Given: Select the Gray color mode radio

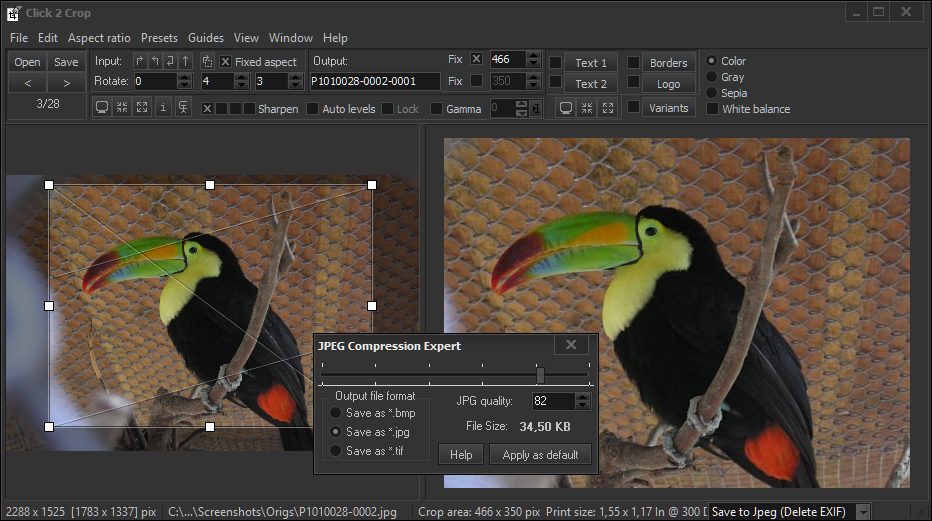Looking at the screenshot, I should (711, 77).
